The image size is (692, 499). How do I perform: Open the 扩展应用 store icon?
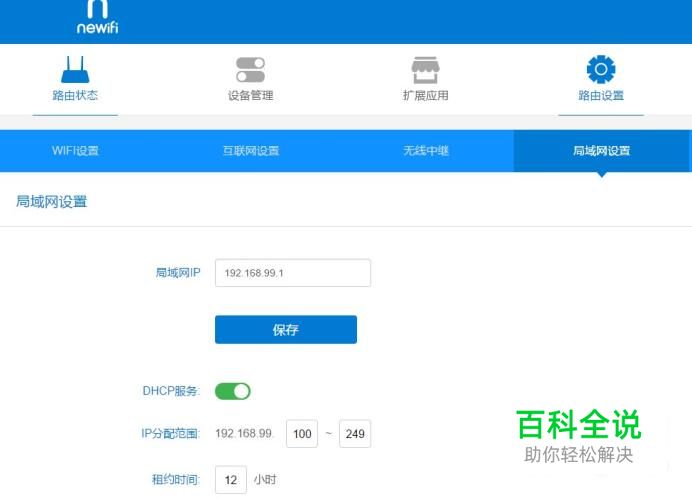(x=425, y=70)
